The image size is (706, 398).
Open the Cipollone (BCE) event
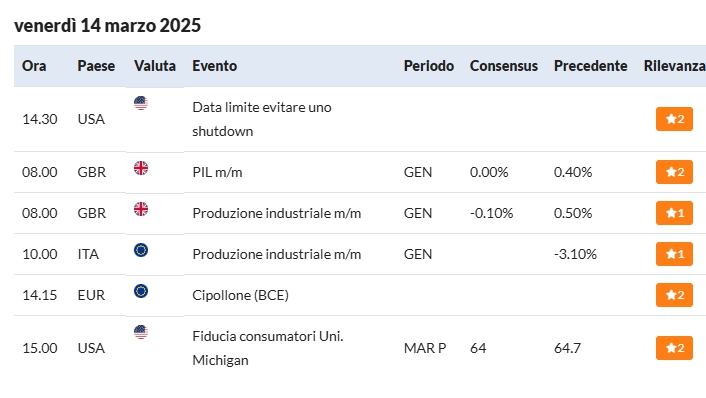(240, 295)
